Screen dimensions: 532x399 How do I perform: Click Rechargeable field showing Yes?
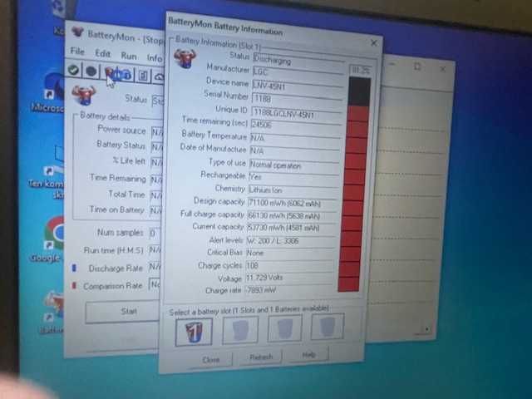coord(293,177)
